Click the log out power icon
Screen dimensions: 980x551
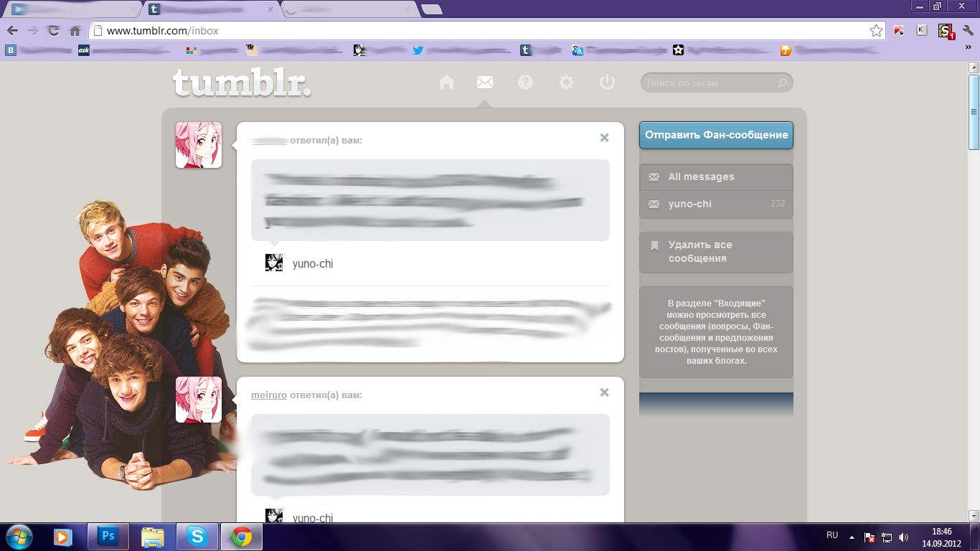607,83
